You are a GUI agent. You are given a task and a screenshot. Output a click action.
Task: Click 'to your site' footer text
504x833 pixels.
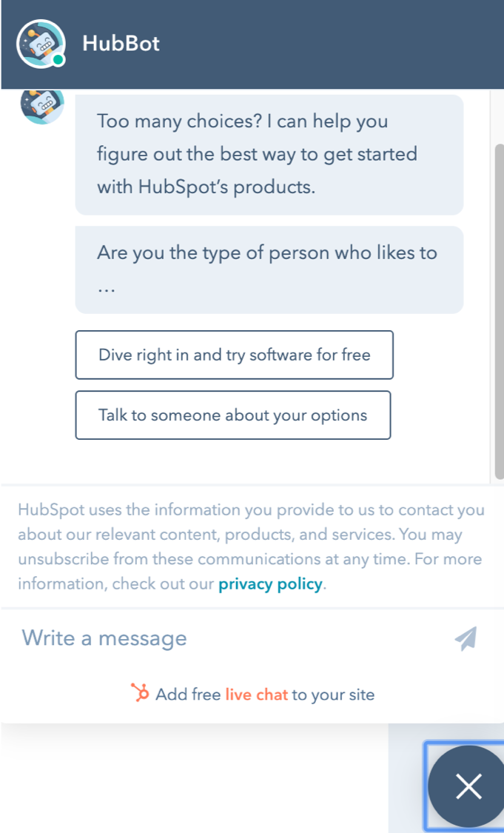tap(333, 695)
